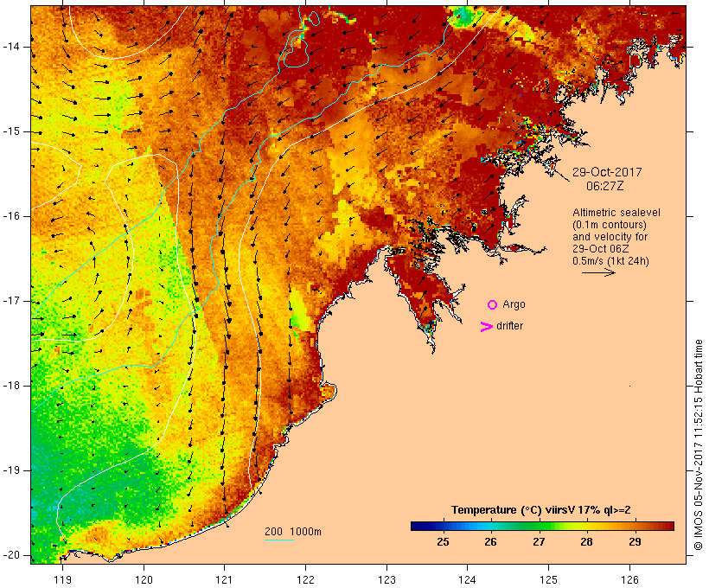Click the -17 latitude axis label
709x588 pixels.
pyautogui.click(x=10, y=301)
